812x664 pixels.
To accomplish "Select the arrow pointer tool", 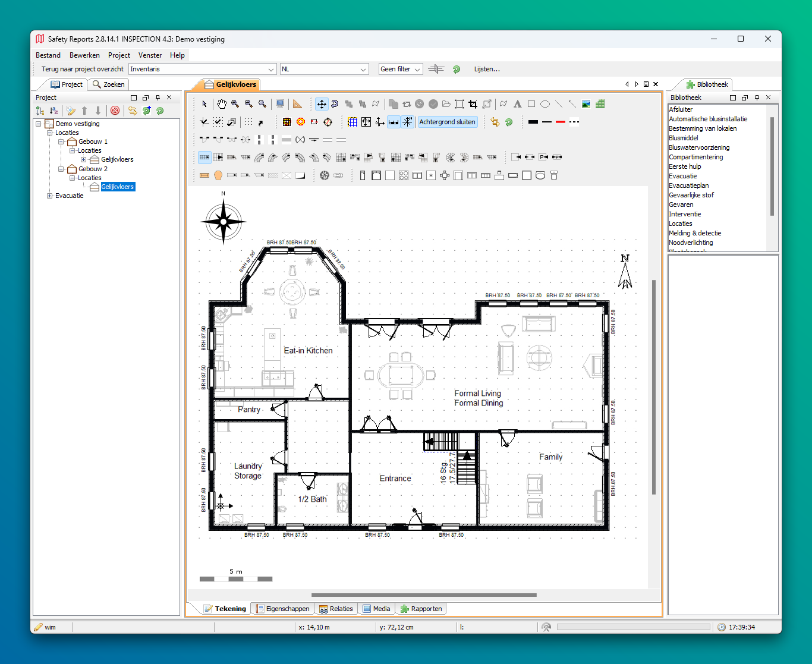I will pyautogui.click(x=204, y=104).
